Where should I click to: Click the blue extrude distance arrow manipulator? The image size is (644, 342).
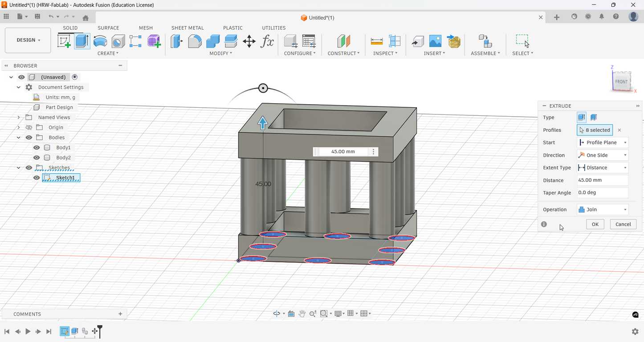[262, 122]
